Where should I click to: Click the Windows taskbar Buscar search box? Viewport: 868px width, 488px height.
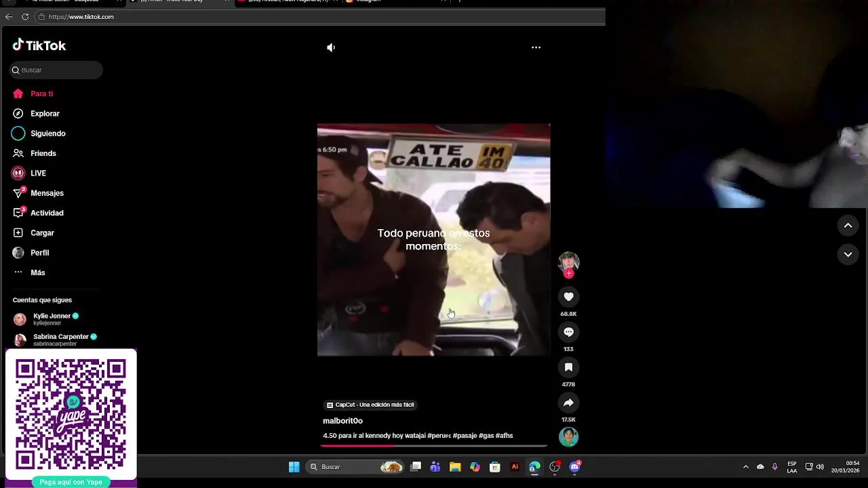355,467
